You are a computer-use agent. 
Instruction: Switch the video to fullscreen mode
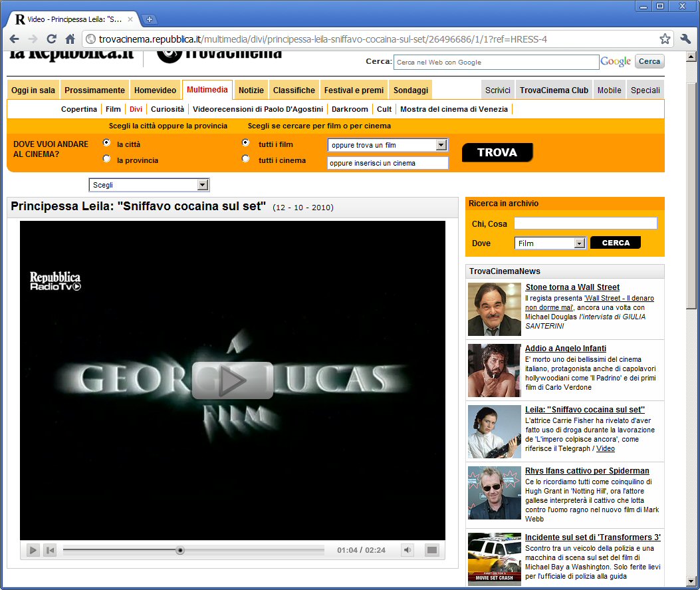coord(431,550)
